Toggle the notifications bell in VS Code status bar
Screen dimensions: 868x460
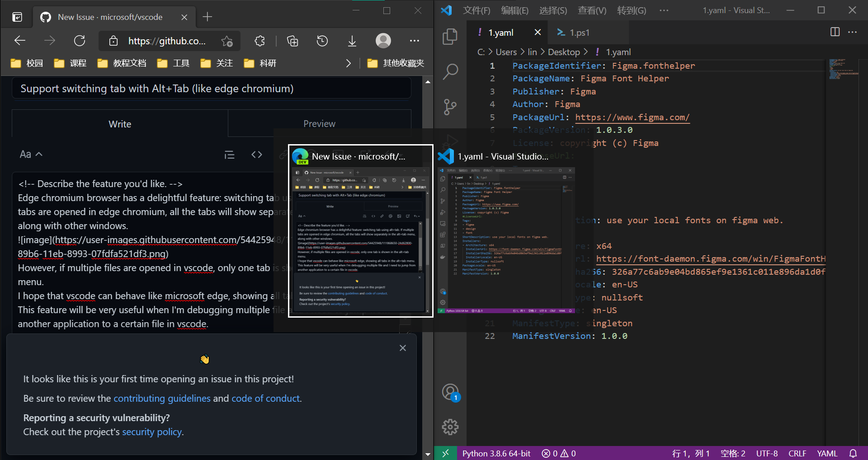[854, 453]
